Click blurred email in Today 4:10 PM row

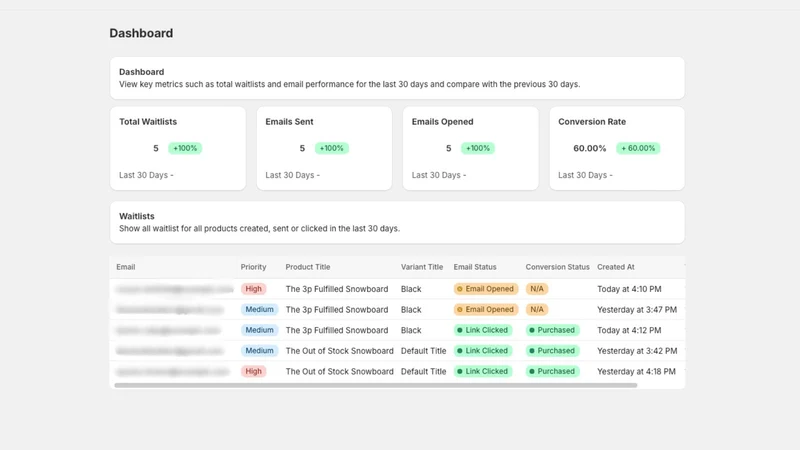click(x=174, y=289)
